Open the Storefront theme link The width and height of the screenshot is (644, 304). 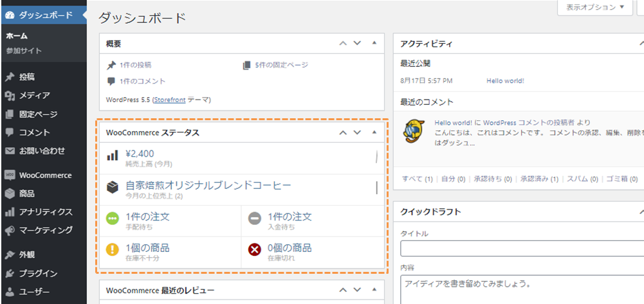coord(170,100)
